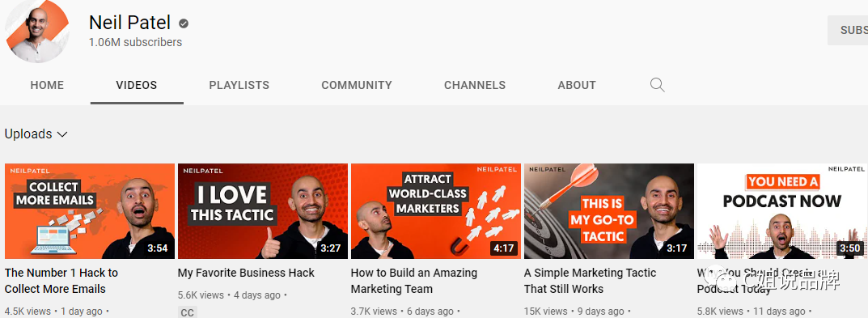Open the PLAYLISTS tab

[x=239, y=85]
